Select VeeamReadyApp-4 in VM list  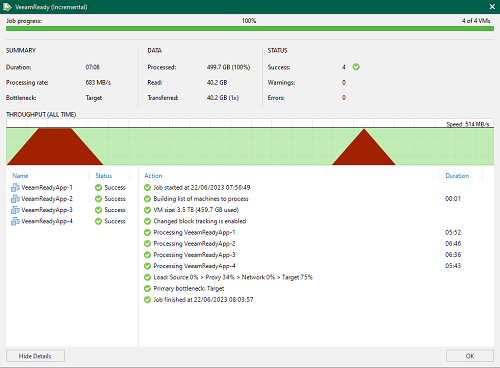tap(47, 221)
